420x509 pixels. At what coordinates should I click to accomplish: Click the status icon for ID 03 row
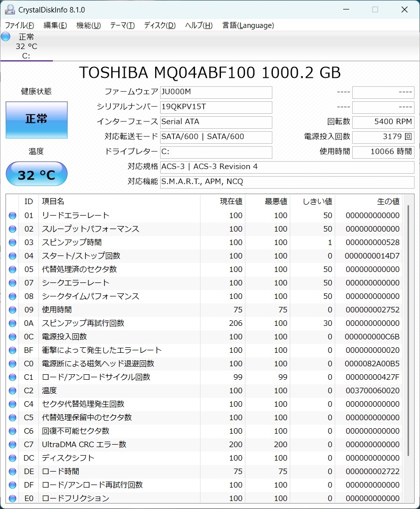tap(12, 242)
